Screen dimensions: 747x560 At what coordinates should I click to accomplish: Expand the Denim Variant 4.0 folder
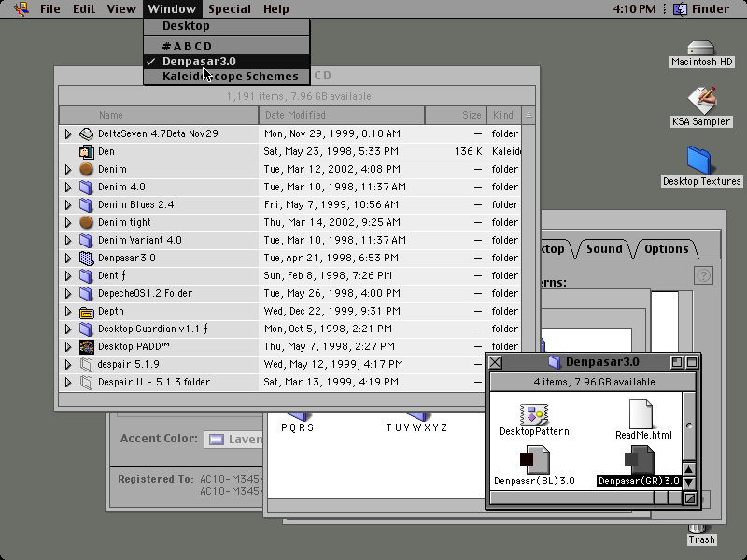(68, 240)
